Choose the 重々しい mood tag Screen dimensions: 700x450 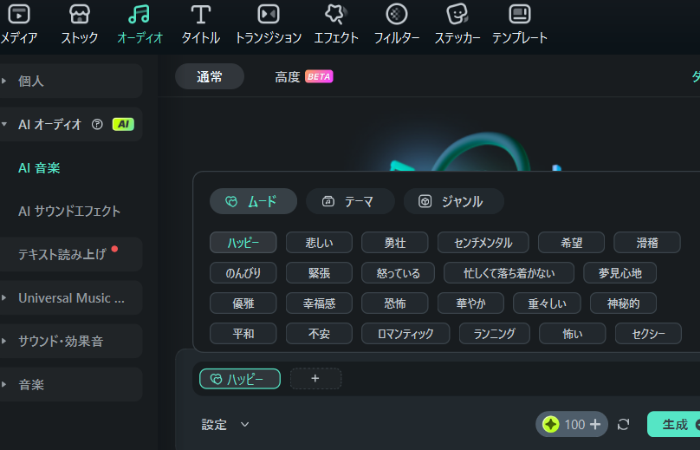[547, 303]
